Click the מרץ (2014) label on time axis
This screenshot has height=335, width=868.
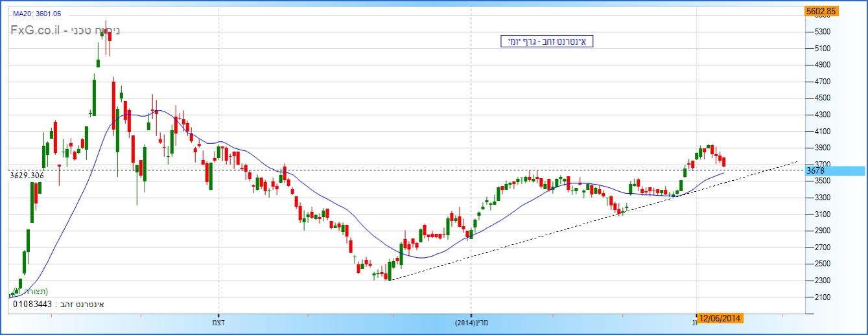[x=472, y=322]
